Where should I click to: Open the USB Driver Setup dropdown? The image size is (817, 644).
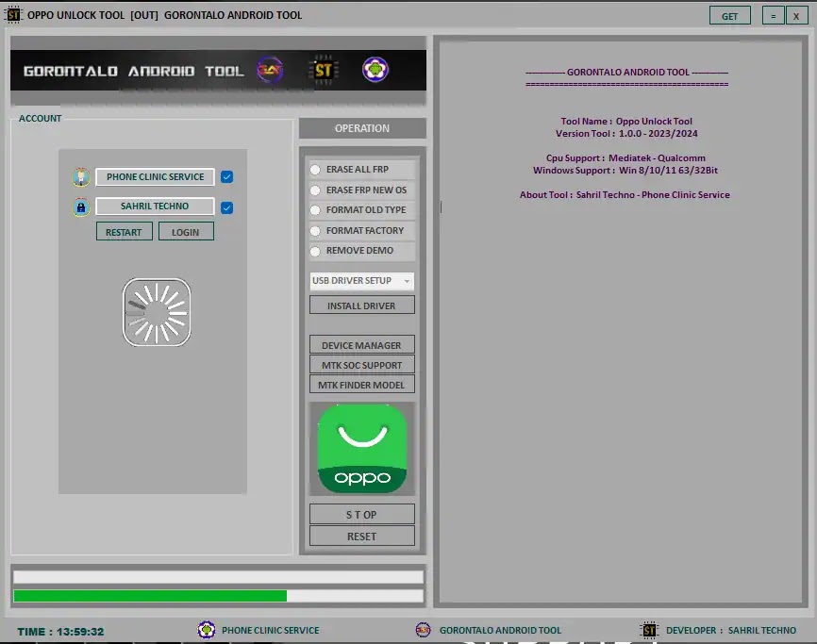point(361,281)
